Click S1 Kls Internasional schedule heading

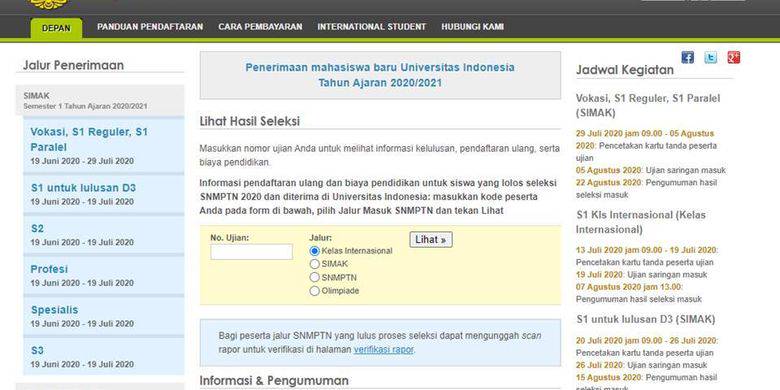[x=641, y=222]
